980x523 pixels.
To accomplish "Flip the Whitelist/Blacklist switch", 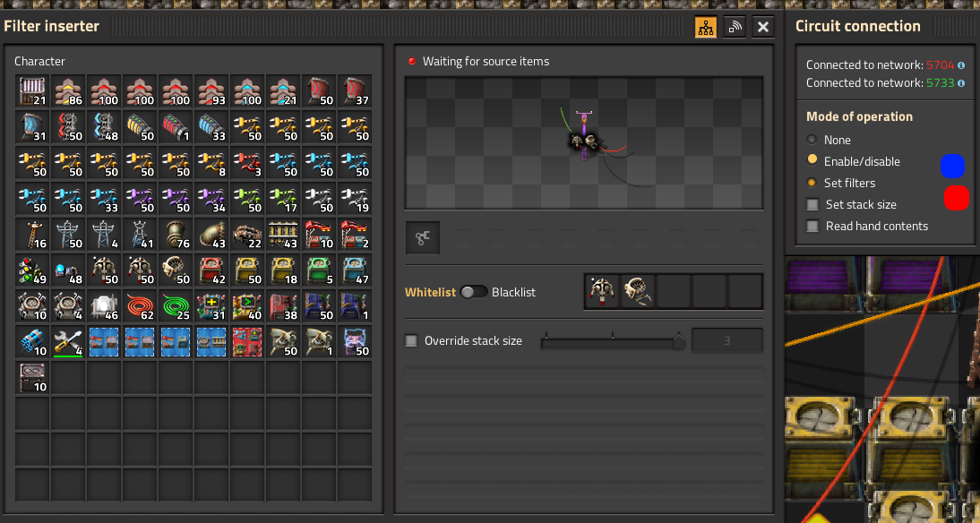I will [x=473, y=292].
